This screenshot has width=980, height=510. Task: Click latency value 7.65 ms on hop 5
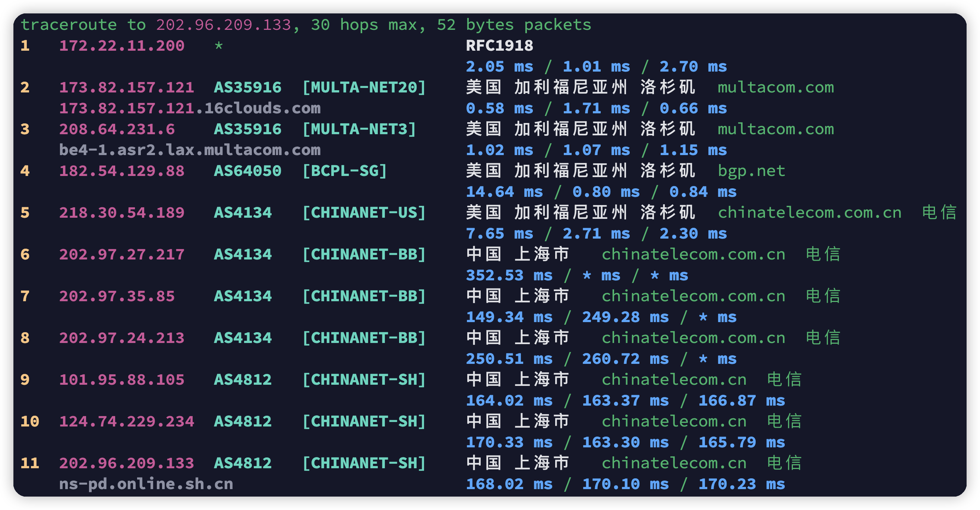click(500, 234)
